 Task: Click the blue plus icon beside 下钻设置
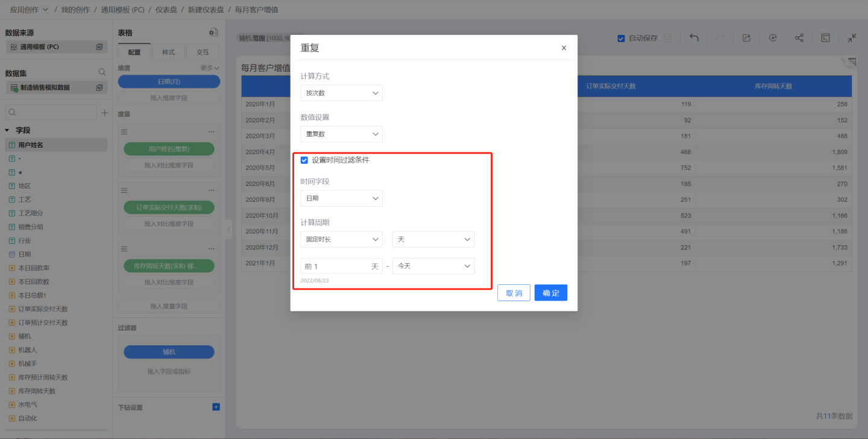coord(216,407)
